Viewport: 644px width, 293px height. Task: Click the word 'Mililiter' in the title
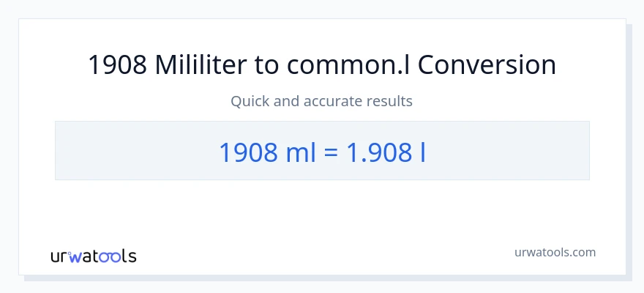pos(200,65)
